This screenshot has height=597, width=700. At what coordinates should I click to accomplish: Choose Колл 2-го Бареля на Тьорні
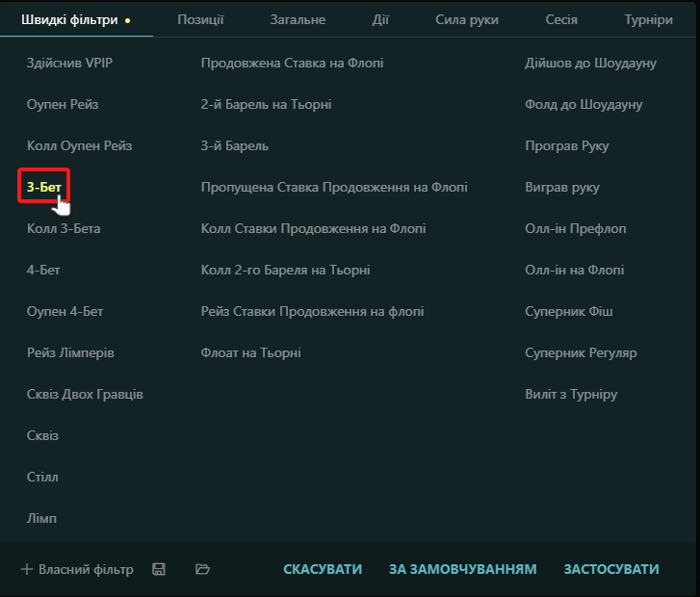point(285,270)
